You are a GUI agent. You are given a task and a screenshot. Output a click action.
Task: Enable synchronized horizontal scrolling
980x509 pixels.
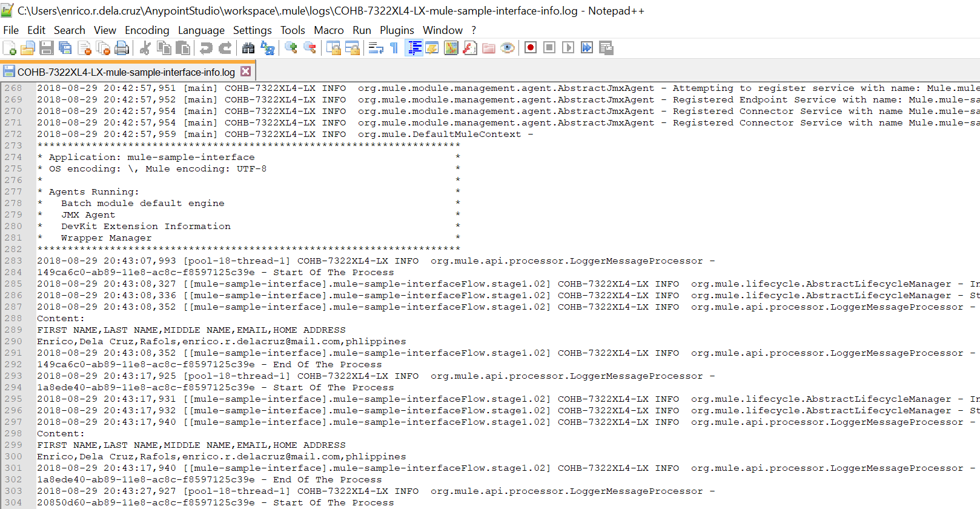(x=352, y=48)
